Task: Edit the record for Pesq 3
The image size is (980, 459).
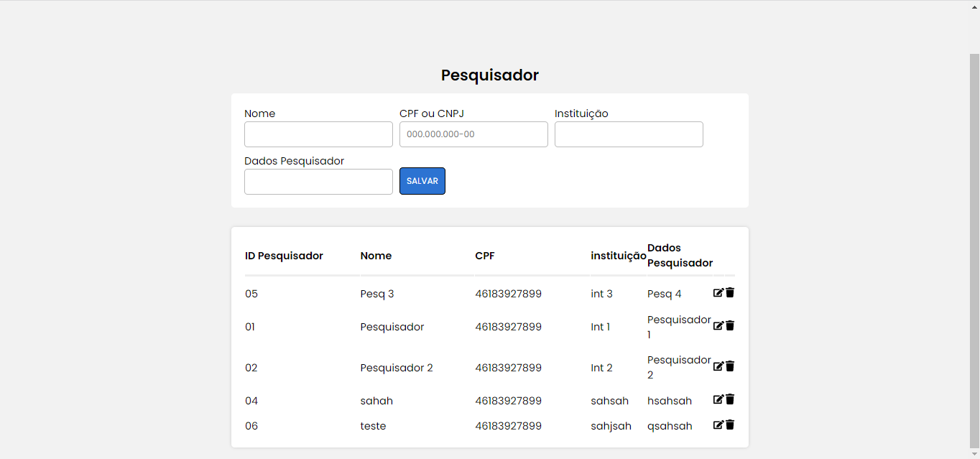Action: tap(718, 292)
